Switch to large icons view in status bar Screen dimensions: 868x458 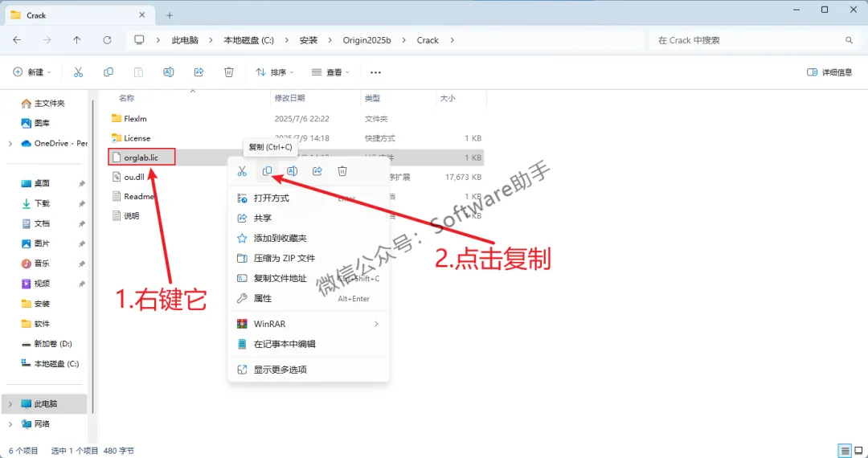pyautogui.click(x=857, y=450)
